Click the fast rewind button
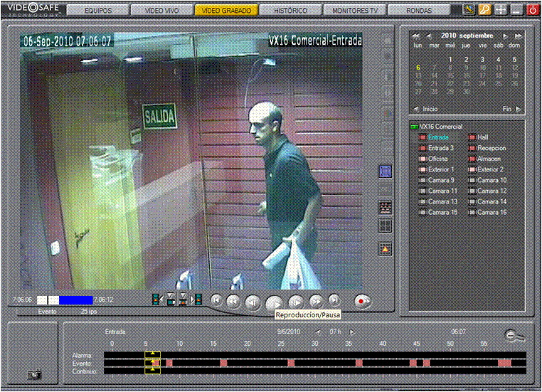 tap(234, 302)
